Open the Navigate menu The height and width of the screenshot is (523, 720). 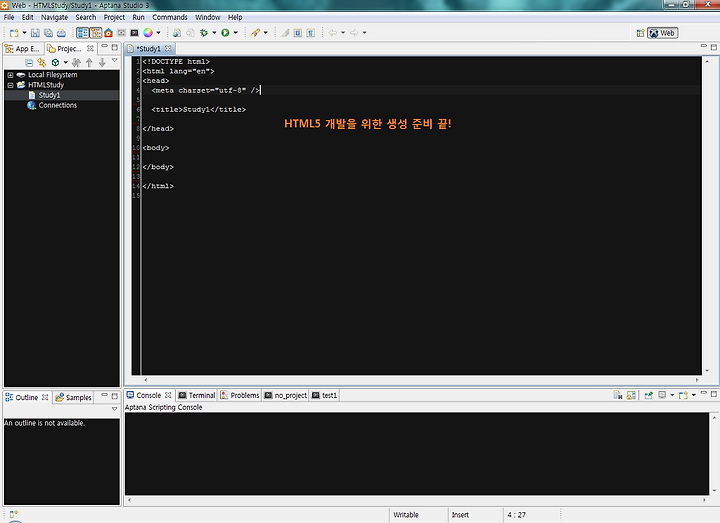point(54,17)
